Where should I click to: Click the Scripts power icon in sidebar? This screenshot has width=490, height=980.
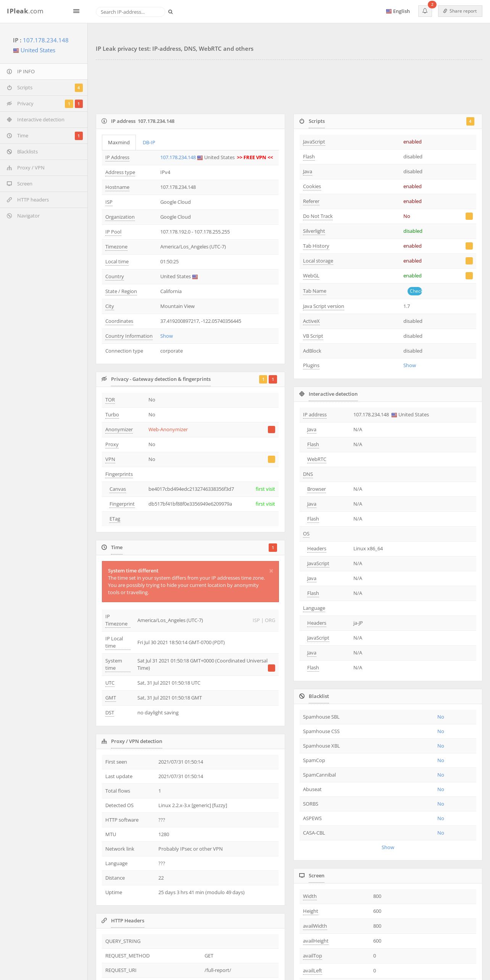click(x=10, y=87)
